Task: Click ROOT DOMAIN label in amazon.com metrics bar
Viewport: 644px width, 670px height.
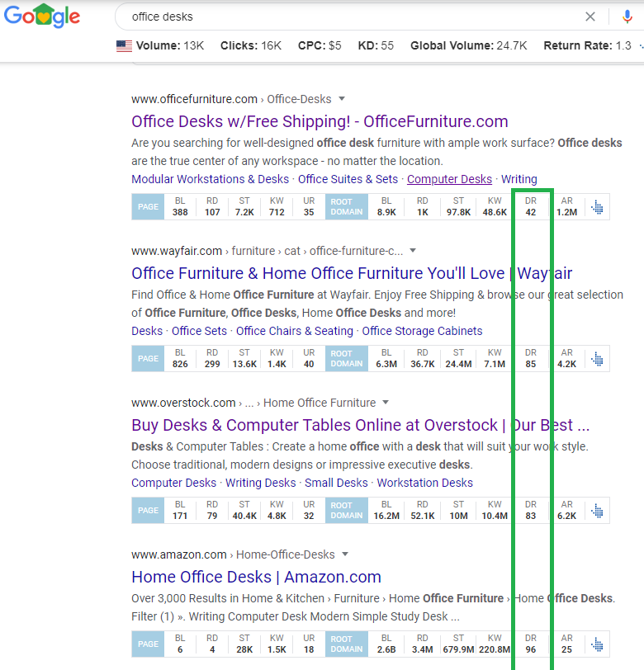Action: [x=347, y=644]
